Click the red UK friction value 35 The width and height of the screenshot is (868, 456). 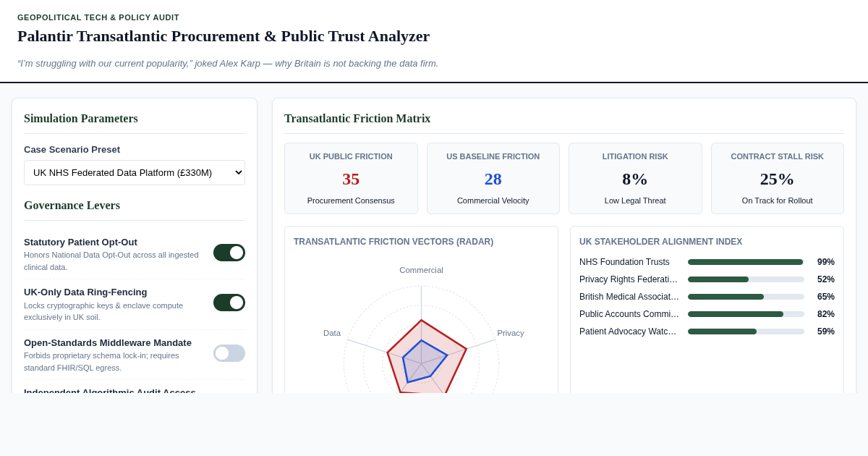(x=351, y=179)
